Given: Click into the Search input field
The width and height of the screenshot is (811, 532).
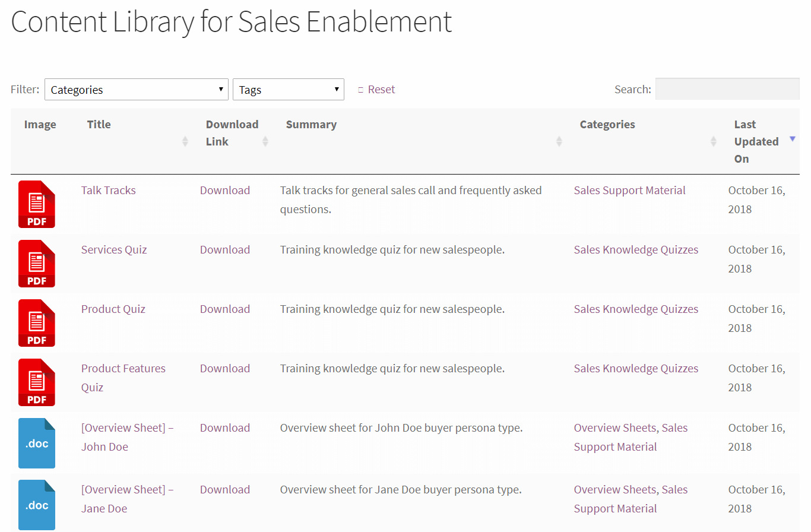Looking at the screenshot, I should point(727,88).
